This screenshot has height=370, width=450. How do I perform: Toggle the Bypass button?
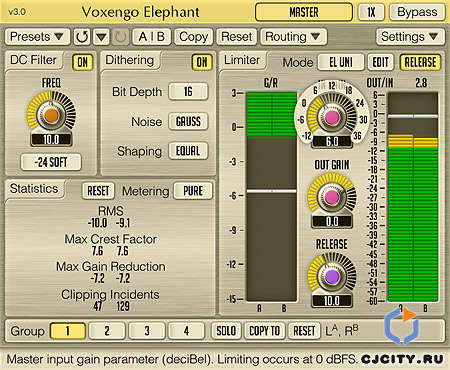417,12
